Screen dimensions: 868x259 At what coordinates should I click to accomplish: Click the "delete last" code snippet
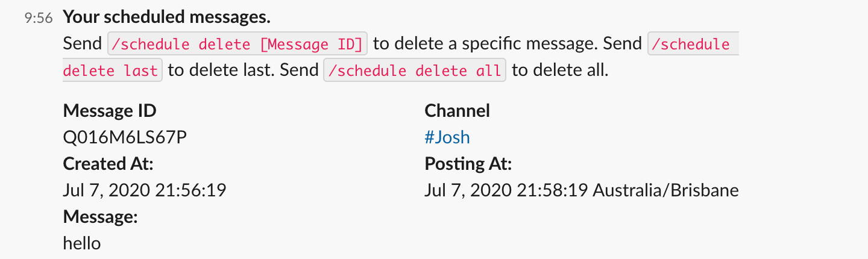tap(111, 70)
